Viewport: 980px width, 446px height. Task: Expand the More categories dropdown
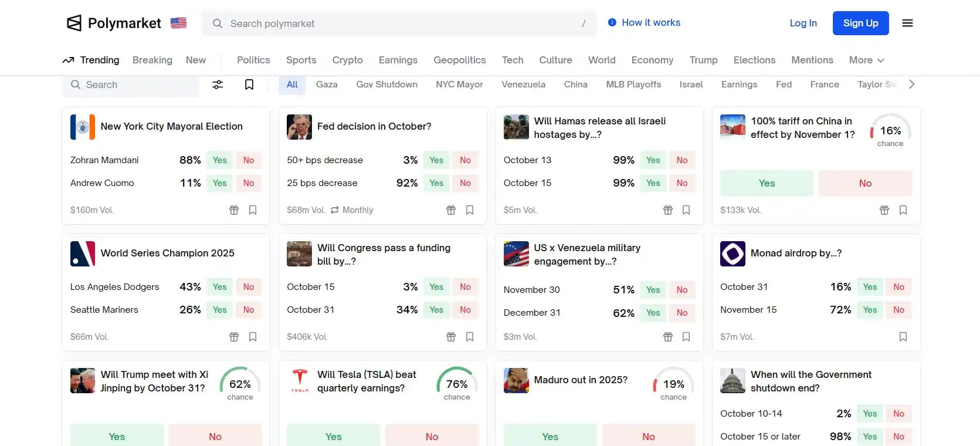click(866, 60)
